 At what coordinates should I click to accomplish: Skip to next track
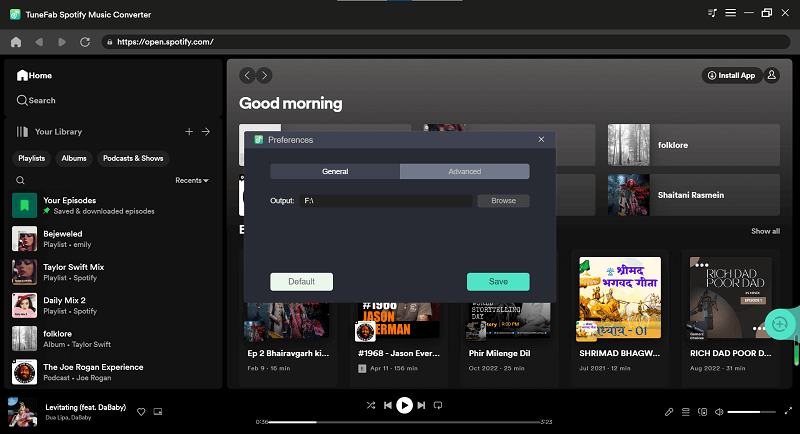[x=421, y=405]
